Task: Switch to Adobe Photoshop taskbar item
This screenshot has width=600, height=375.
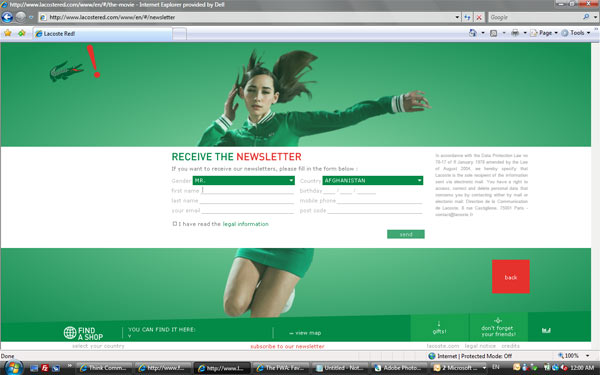Action: (399, 368)
